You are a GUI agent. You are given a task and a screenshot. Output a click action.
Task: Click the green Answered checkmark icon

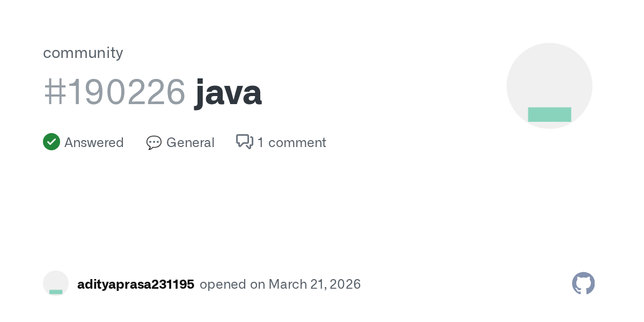tap(52, 142)
